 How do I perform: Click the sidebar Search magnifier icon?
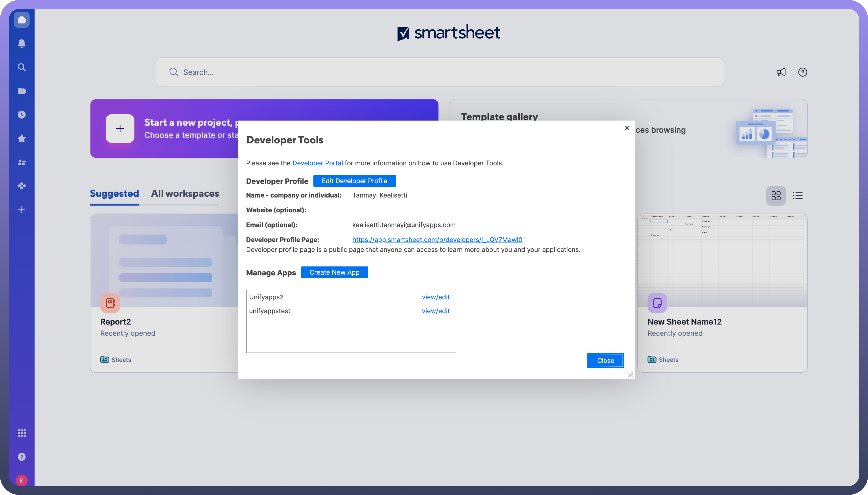21,67
